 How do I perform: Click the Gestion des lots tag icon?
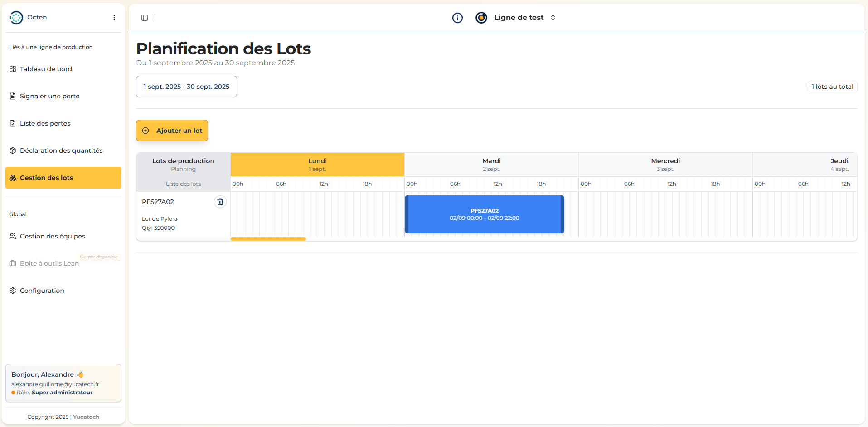point(12,178)
